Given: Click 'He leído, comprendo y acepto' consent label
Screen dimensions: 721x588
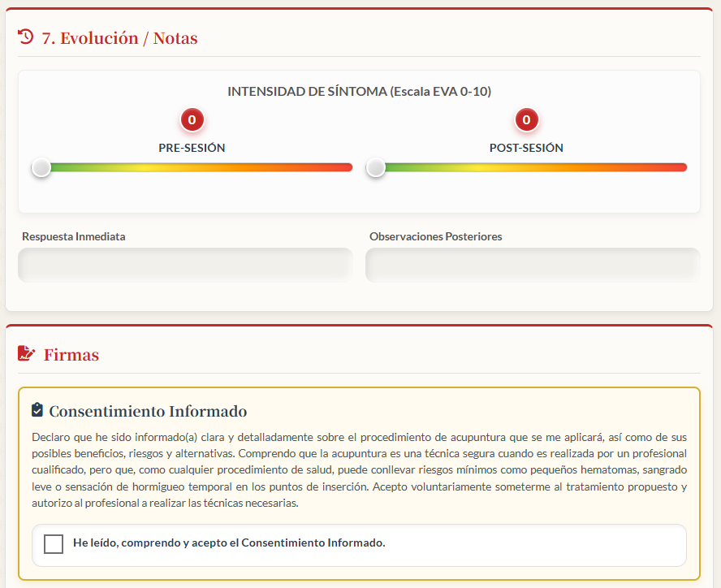Looking at the screenshot, I should point(229,543).
